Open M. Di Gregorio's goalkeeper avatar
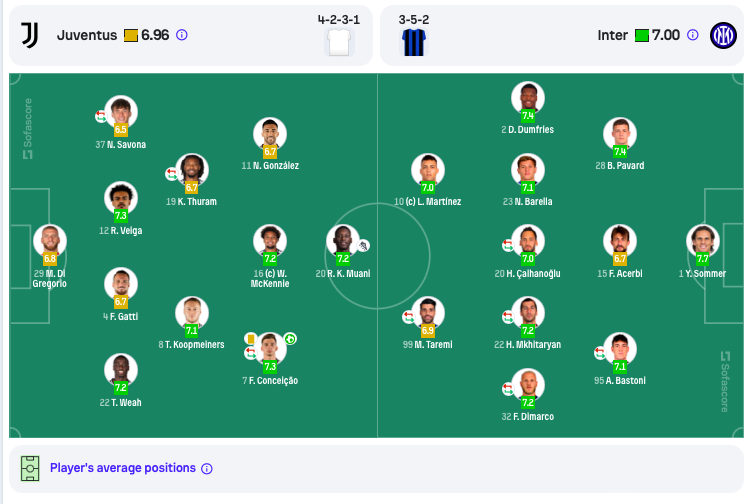Viewport: 746px width, 504px height. (50, 241)
